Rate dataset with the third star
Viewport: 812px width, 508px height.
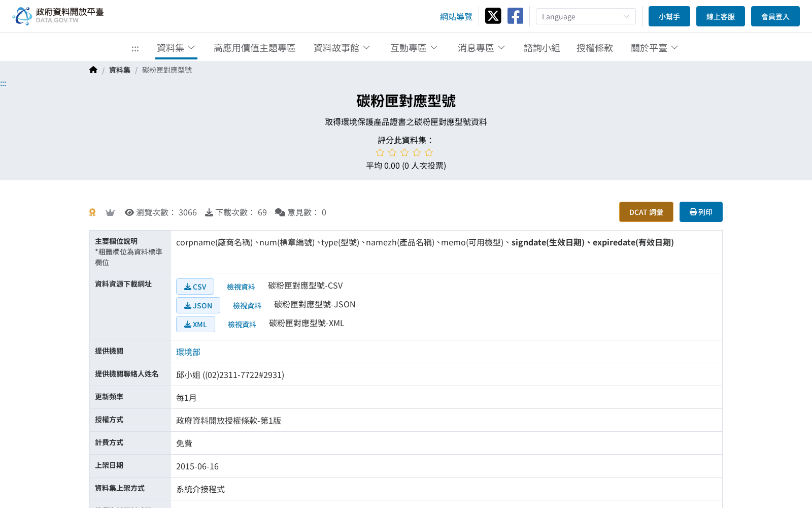pos(404,152)
